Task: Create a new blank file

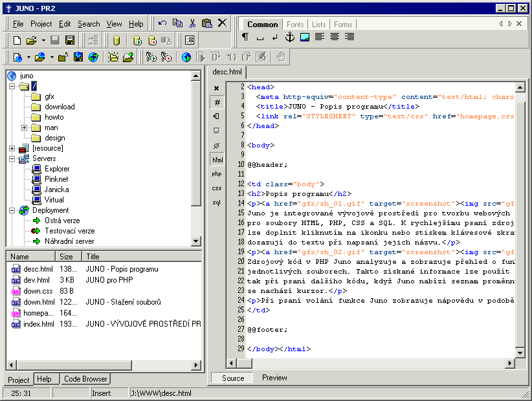Action: (x=17, y=40)
